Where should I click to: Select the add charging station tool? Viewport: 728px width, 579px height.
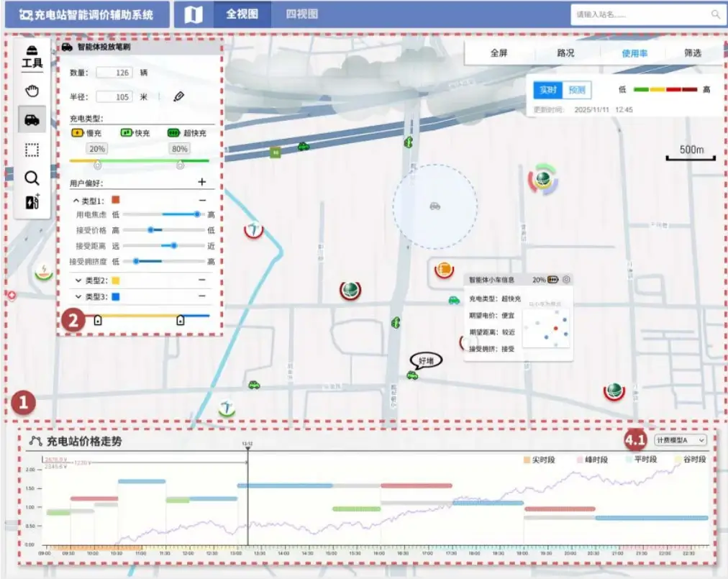pos(32,202)
